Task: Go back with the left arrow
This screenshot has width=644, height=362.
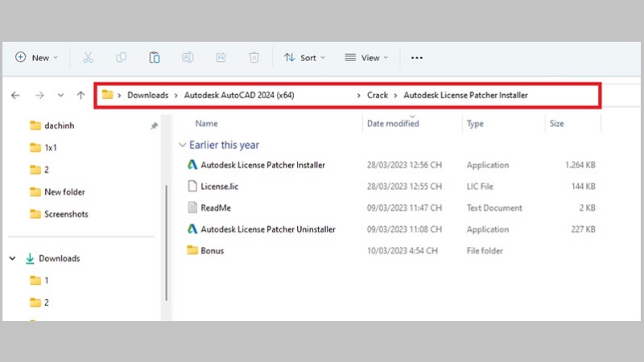Action: click(15, 95)
